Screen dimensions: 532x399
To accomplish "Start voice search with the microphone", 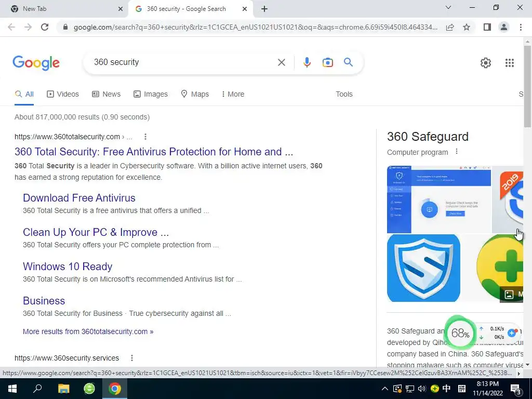I will [307, 62].
